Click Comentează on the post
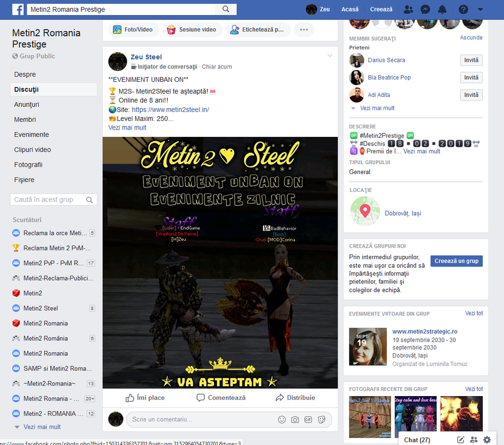This screenshot has height=445, width=504. pyautogui.click(x=221, y=398)
